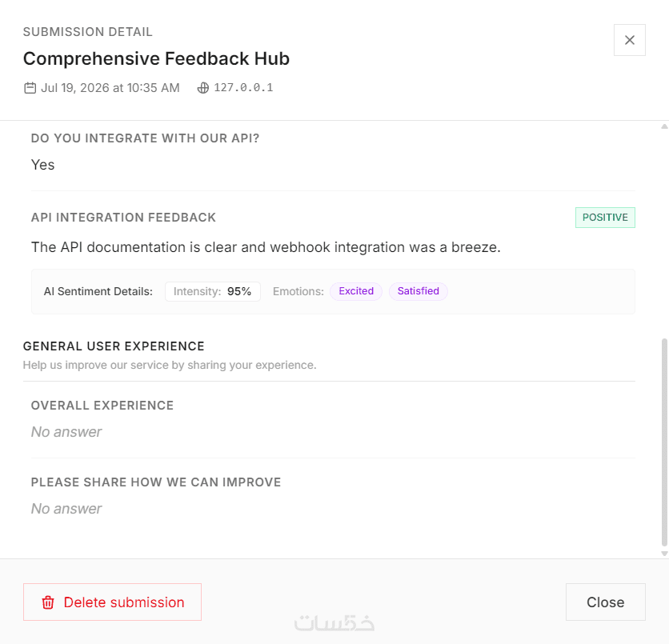The width and height of the screenshot is (669, 644).
Task: Click the Intensity 95% chip
Action: [213, 292]
